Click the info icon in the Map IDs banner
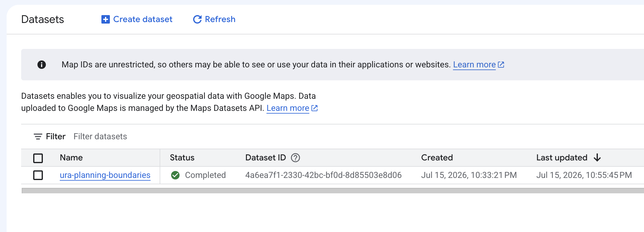644x232 pixels. [42, 65]
